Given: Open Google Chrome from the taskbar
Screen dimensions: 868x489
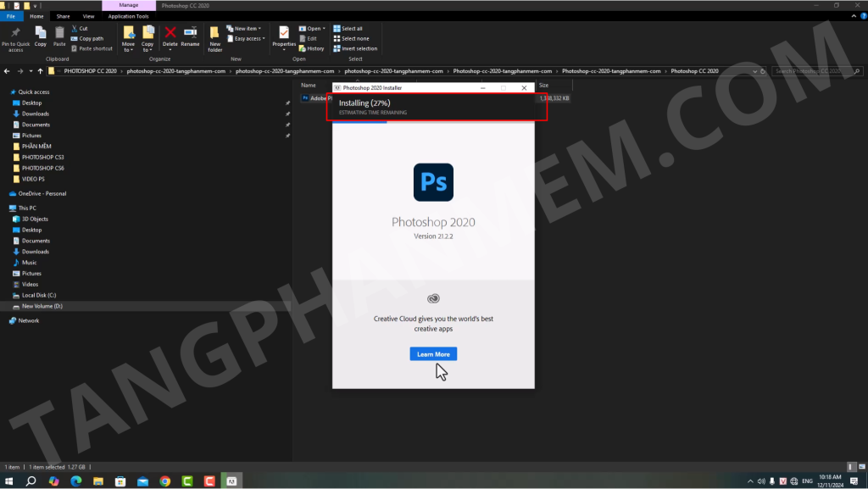Looking at the screenshot, I should (165, 481).
